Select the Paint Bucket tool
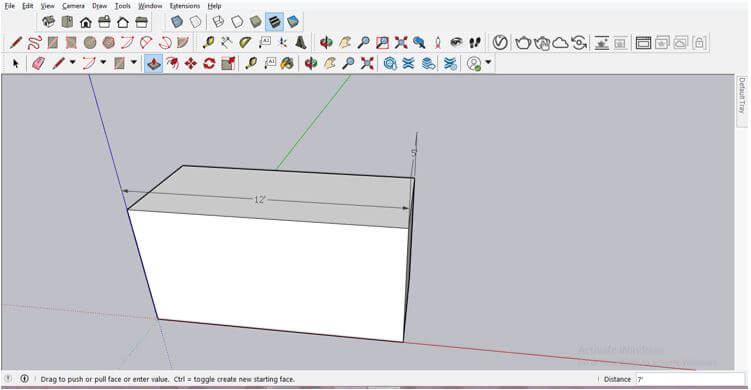751x390 pixels. click(287, 63)
